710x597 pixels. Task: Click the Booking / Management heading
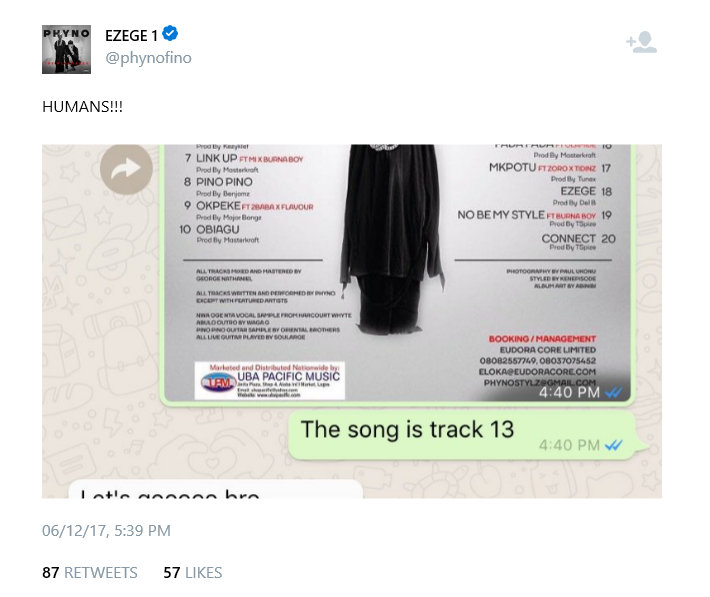(542, 339)
